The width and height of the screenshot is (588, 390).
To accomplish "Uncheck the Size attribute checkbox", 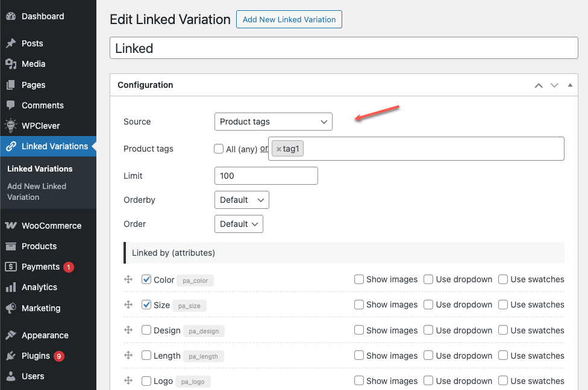I will (x=146, y=305).
